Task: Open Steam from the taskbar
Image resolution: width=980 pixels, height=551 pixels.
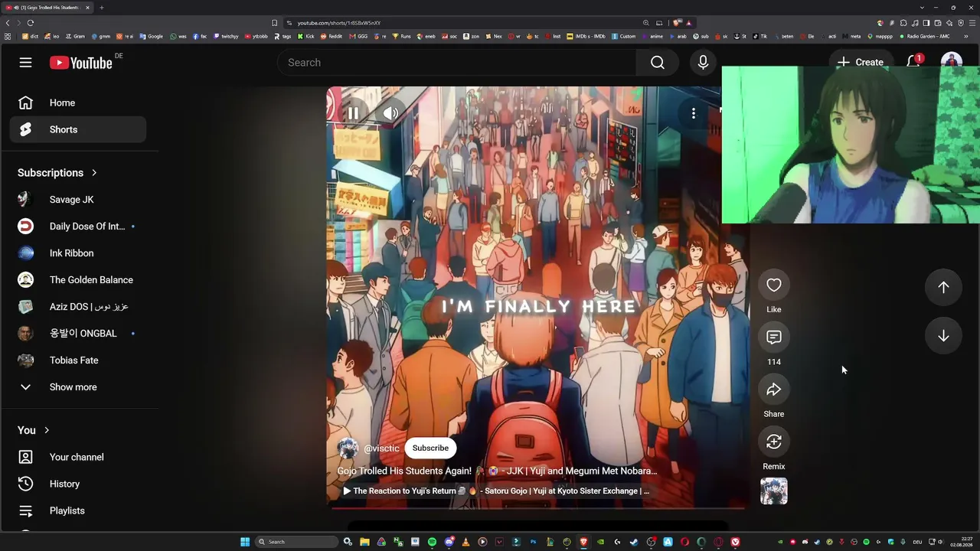Action: click(634, 542)
